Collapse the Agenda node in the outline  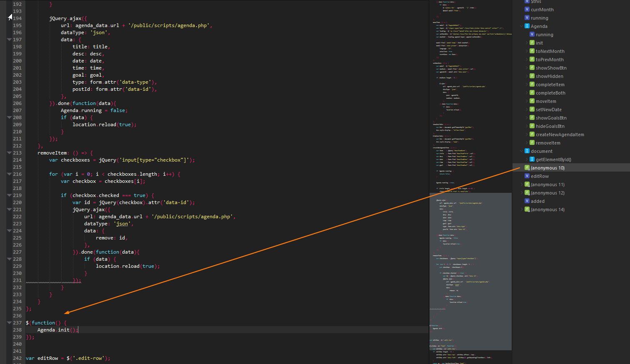(x=521, y=26)
